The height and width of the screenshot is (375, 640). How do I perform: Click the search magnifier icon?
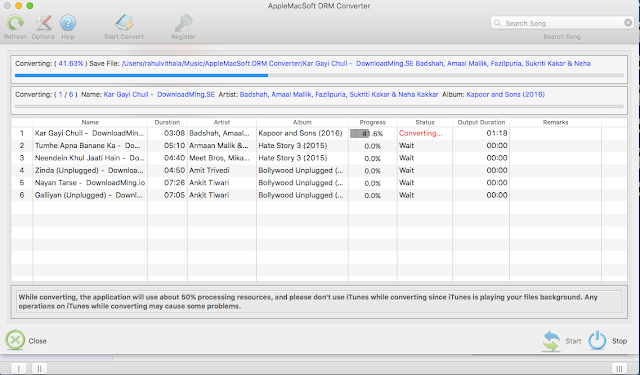tap(497, 23)
